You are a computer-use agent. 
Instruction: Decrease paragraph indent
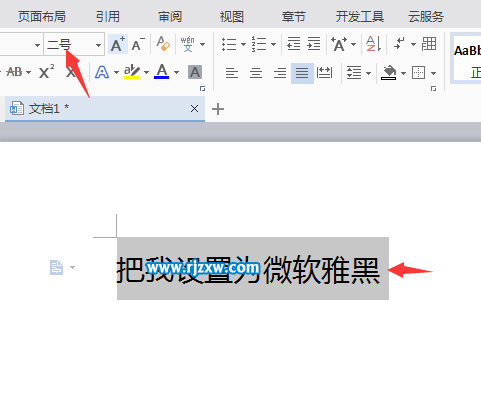pos(293,44)
